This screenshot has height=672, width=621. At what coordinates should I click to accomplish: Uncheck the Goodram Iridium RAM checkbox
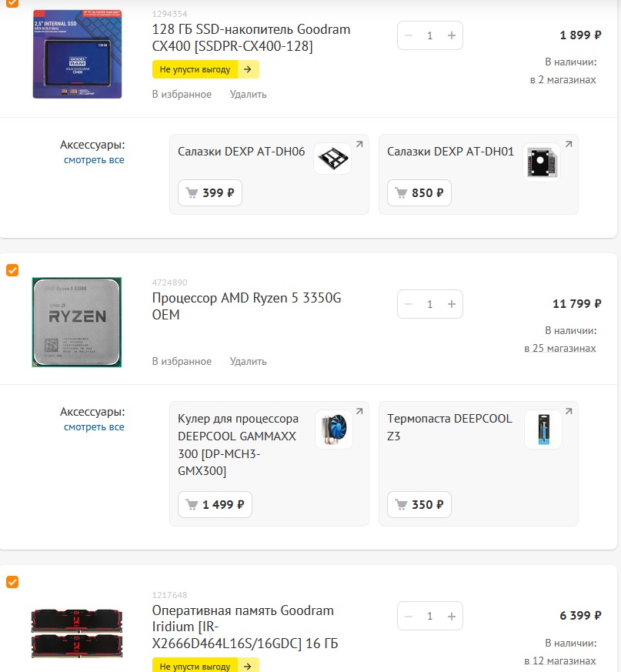[x=12, y=582]
